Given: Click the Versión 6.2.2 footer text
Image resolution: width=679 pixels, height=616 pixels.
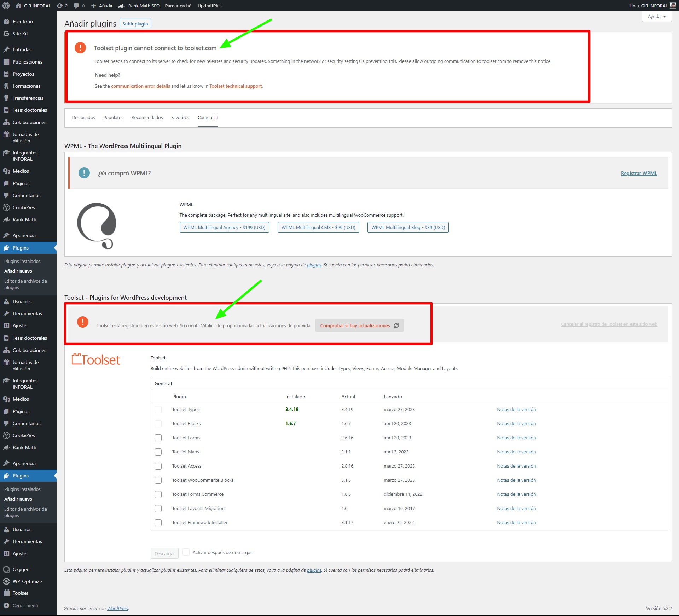Looking at the screenshot, I should tap(659, 609).
